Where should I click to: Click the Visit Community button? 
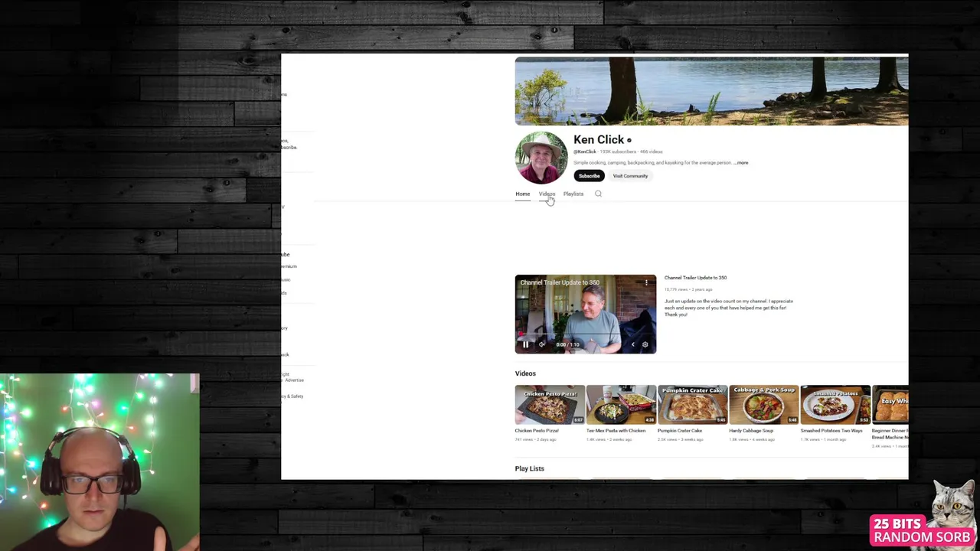(630, 176)
